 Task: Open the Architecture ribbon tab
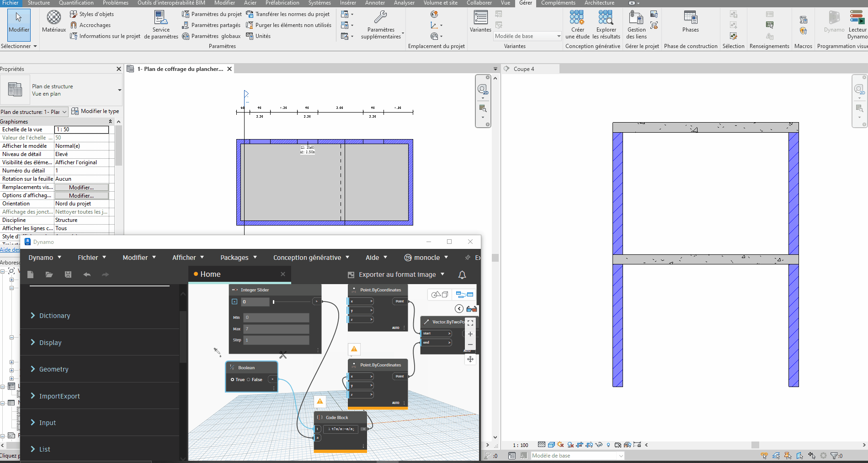coord(599,3)
